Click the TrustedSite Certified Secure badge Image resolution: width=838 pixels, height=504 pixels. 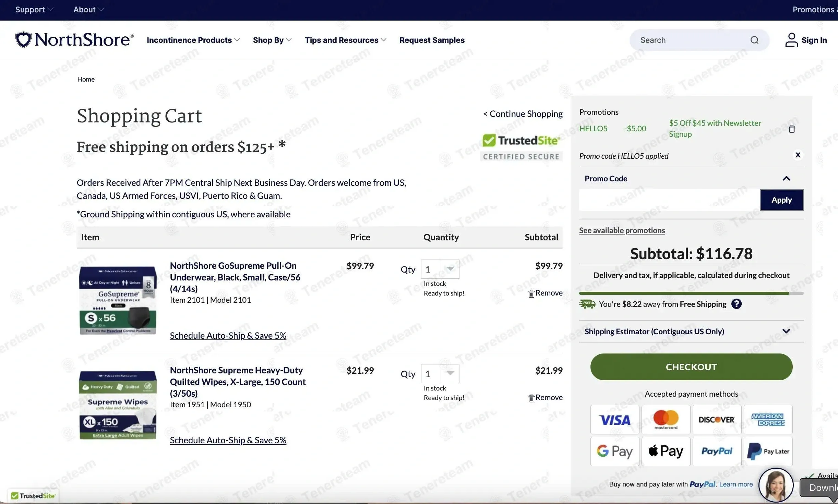coord(521,147)
